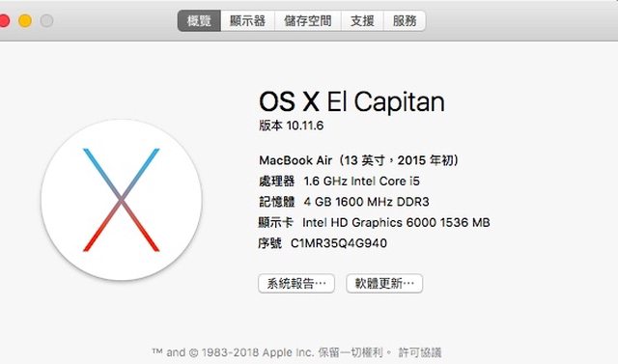
Task: Switch to the 概覽 tab
Action: [199, 20]
